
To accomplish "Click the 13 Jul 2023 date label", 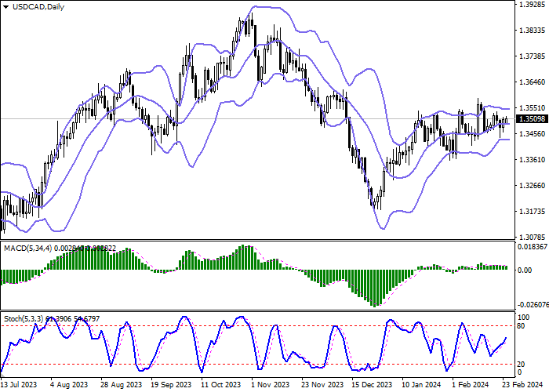I will click(19, 385).
